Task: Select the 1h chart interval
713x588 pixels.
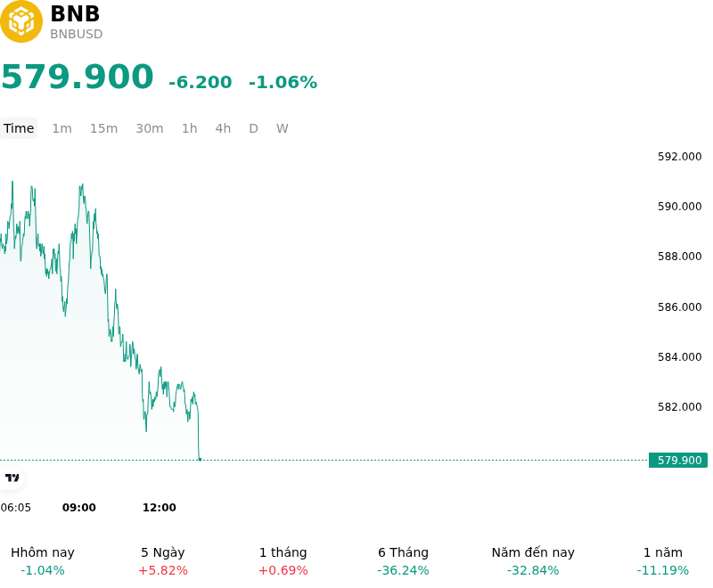Action: pos(190,128)
